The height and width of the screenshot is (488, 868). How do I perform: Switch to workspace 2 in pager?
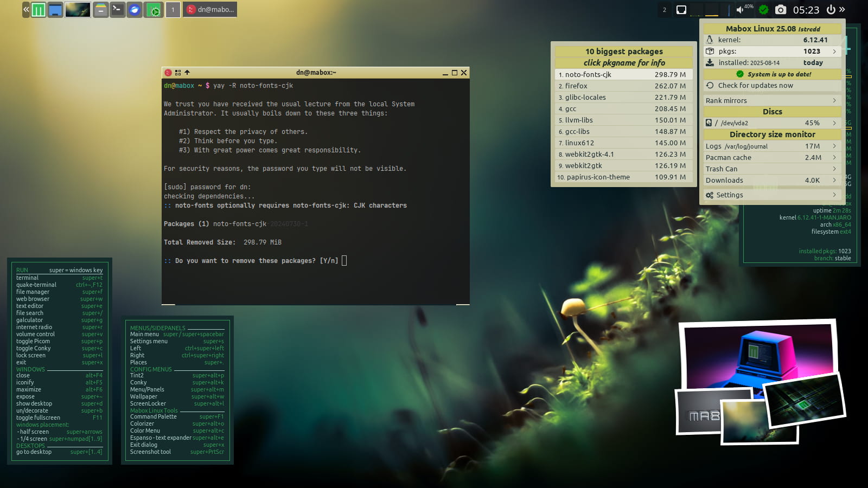[x=664, y=10]
